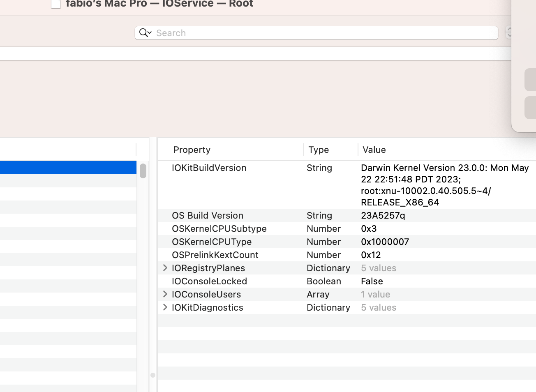This screenshot has height=392, width=536.
Task: Click the '5 values' cell of IOKitDiagnostics
Action: click(379, 307)
